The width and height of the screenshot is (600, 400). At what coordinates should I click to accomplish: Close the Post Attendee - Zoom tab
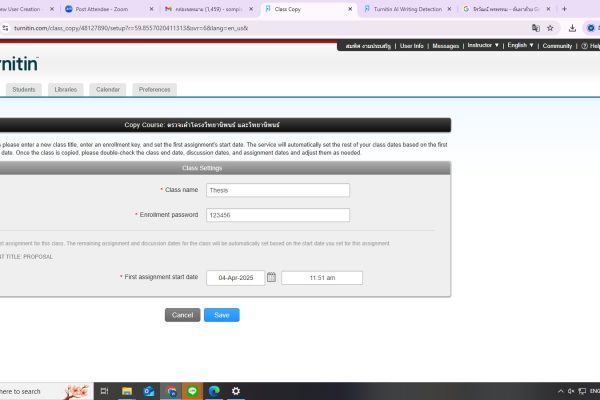152,9
